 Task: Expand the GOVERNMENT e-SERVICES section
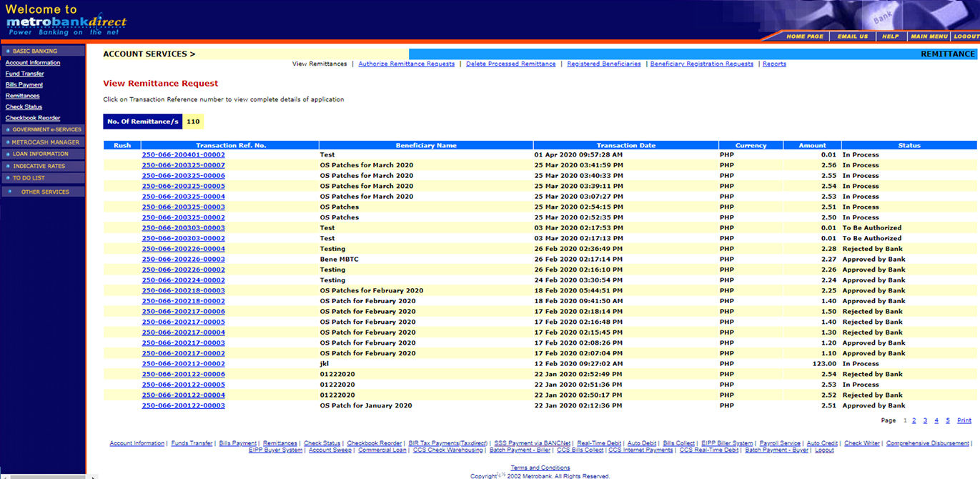tap(46, 129)
